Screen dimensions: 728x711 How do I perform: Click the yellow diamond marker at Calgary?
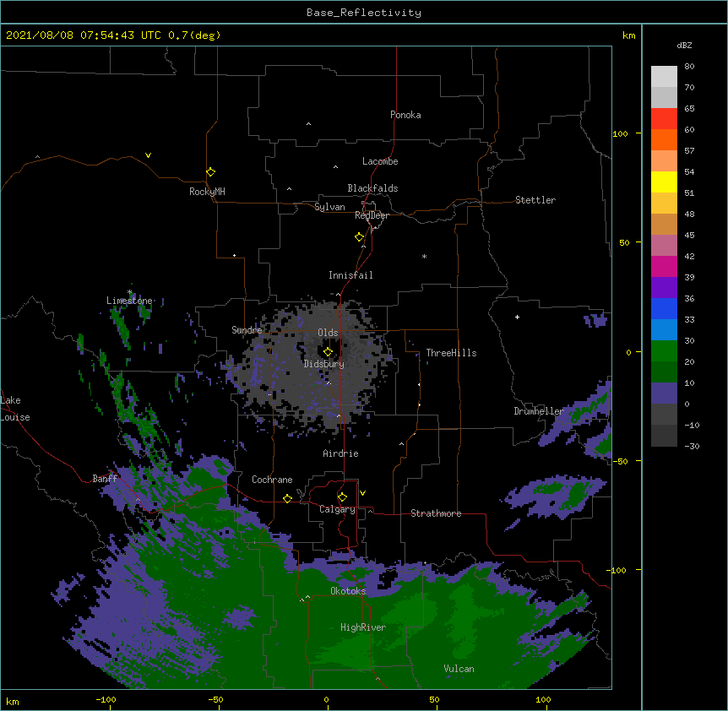tap(342, 497)
